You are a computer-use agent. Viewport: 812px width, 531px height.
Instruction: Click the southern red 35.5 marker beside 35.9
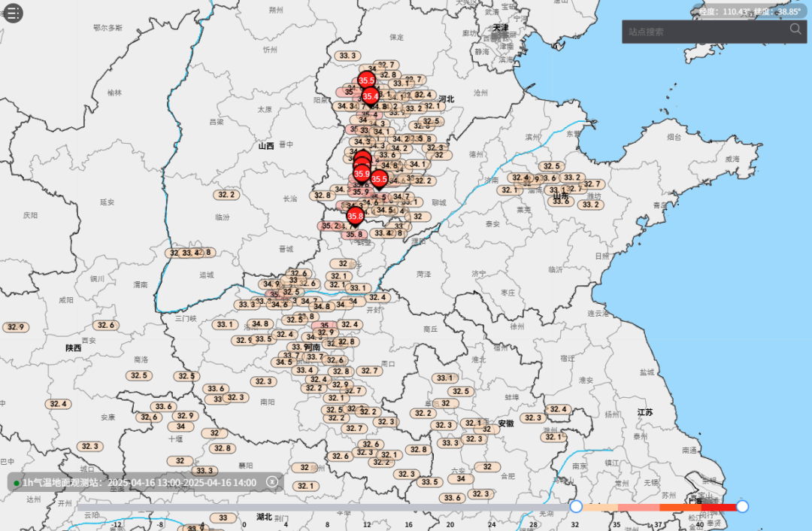point(379,179)
